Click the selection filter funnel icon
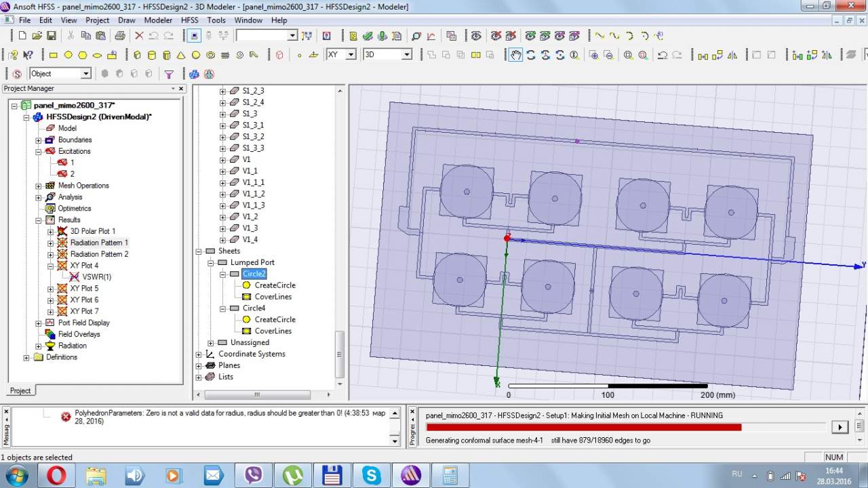Image resolution: width=868 pixels, height=488 pixels. pyautogui.click(x=170, y=74)
